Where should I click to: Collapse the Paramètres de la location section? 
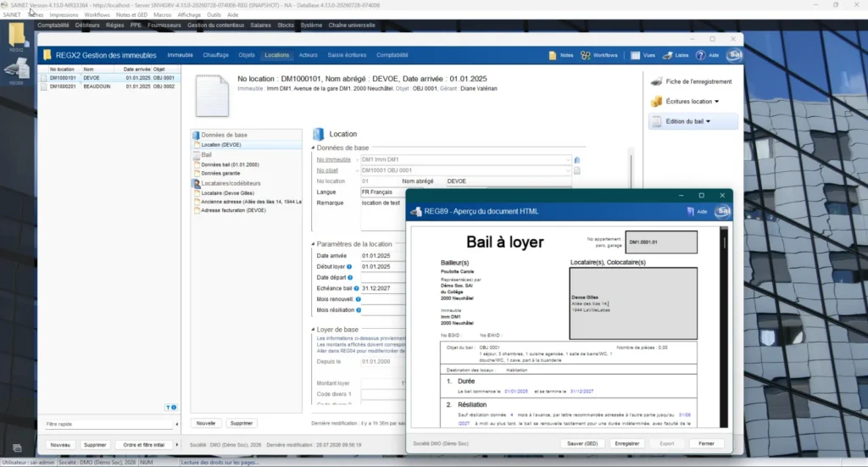[313, 244]
